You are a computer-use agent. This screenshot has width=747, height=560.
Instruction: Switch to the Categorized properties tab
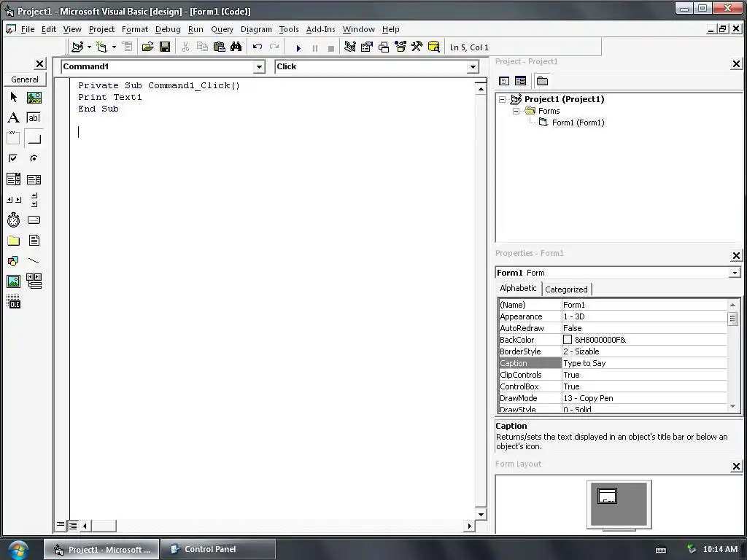pyautogui.click(x=566, y=289)
